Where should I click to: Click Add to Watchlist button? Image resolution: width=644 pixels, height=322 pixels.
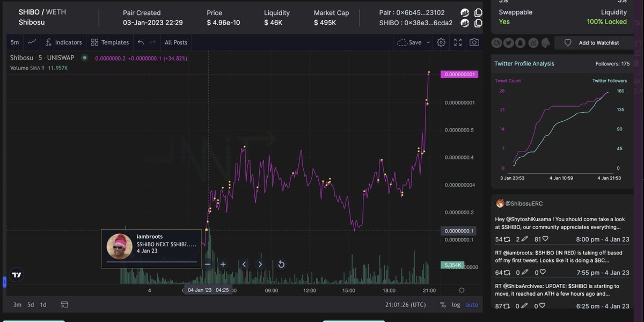(594, 43)
